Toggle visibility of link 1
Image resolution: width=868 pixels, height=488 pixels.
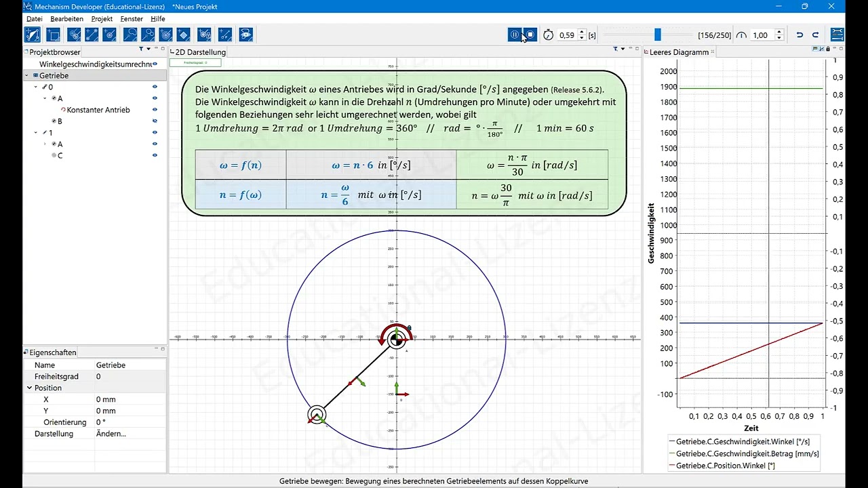[155, 133]
